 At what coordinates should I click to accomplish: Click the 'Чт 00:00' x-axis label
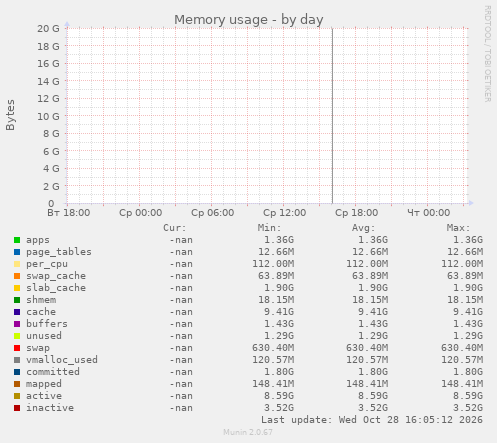click(429, 213)
